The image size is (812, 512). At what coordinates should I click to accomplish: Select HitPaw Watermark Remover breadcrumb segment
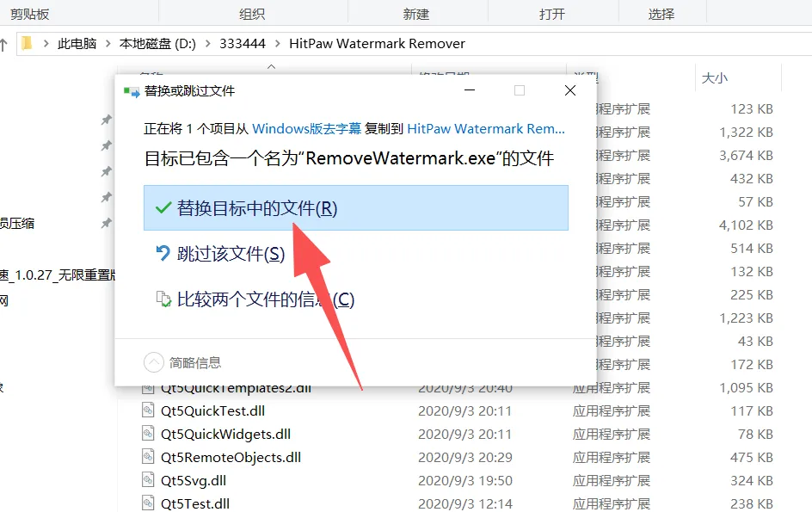click(x=377, y=44)
